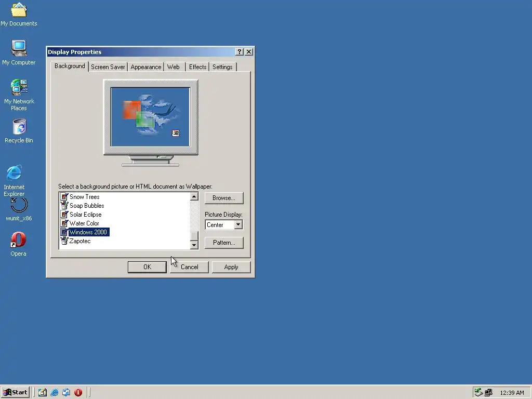Click wallpaper list scroll down arrow

click(194, 245)
